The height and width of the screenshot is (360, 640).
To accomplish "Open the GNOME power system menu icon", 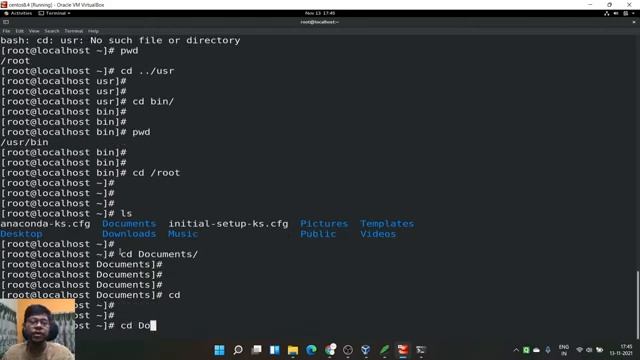I will tap(625, 13).
